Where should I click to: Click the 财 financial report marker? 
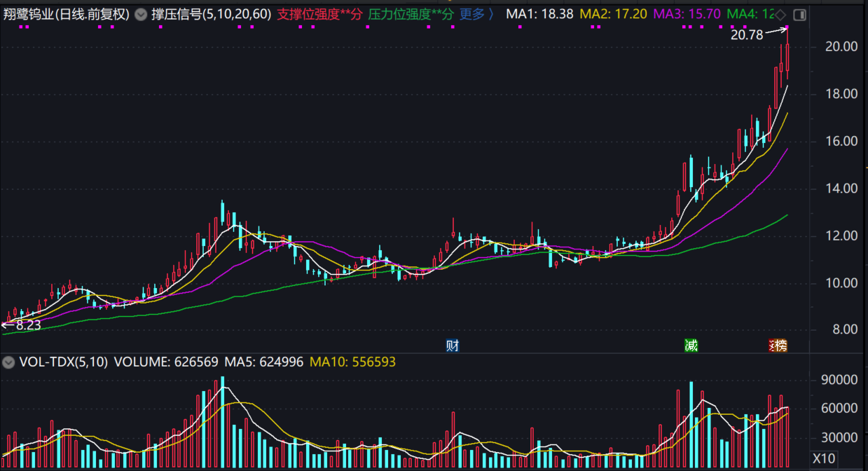(x=453, y=345)
